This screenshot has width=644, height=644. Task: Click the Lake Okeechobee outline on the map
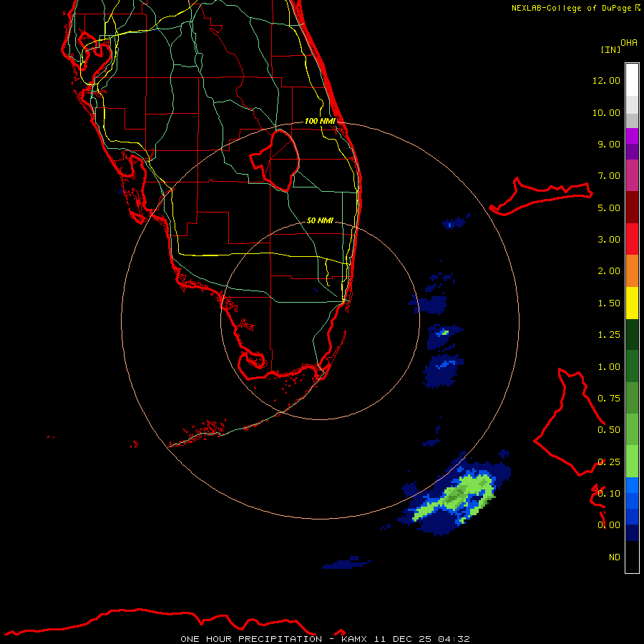pyautogui.click(x=274, y=160)
